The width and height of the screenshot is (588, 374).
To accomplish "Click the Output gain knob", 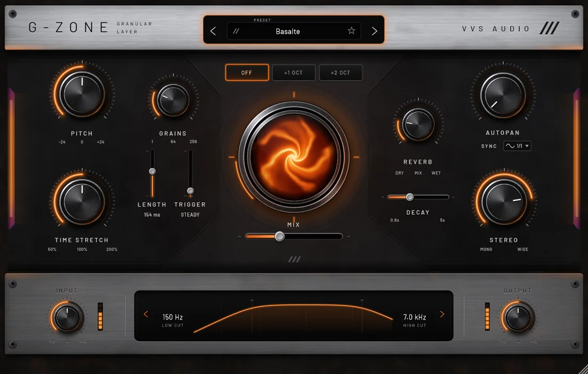I will click(x=518, y=318).
